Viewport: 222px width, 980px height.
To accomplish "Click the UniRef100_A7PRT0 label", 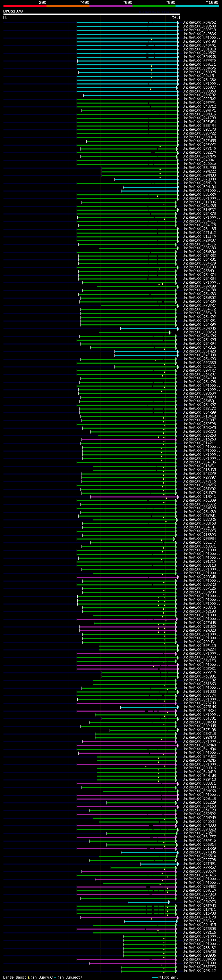I will click(x=199, y=60).
